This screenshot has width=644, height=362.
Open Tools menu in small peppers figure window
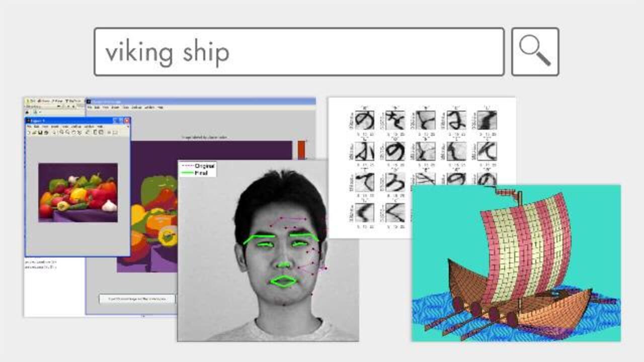[66, 126]
